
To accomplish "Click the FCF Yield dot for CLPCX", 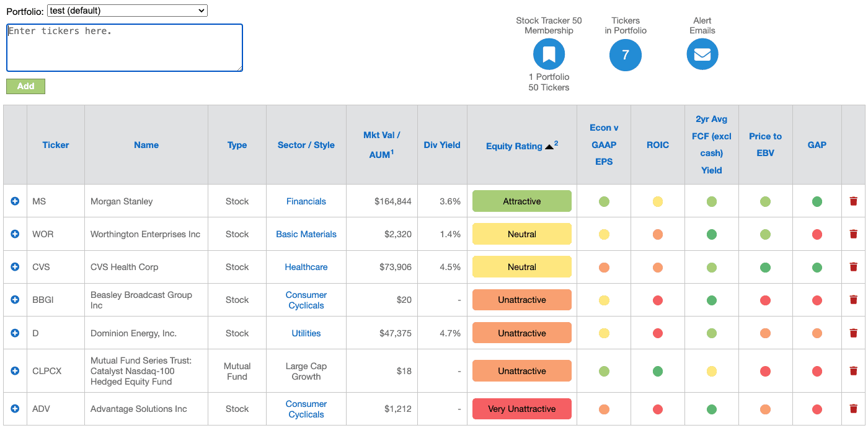I will [712, 371].
